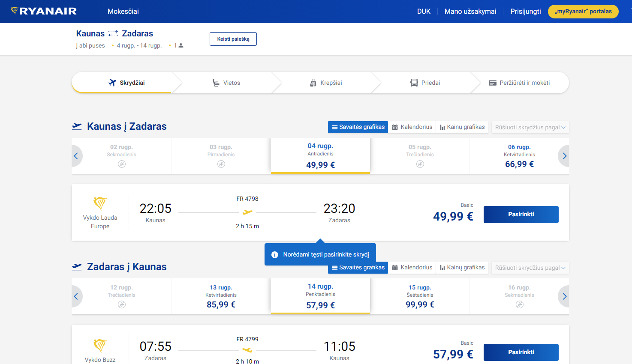This screenshot has height=364, width=632.
Task: Select Savaitės grafikas for outbound flights
Action: 358,127
